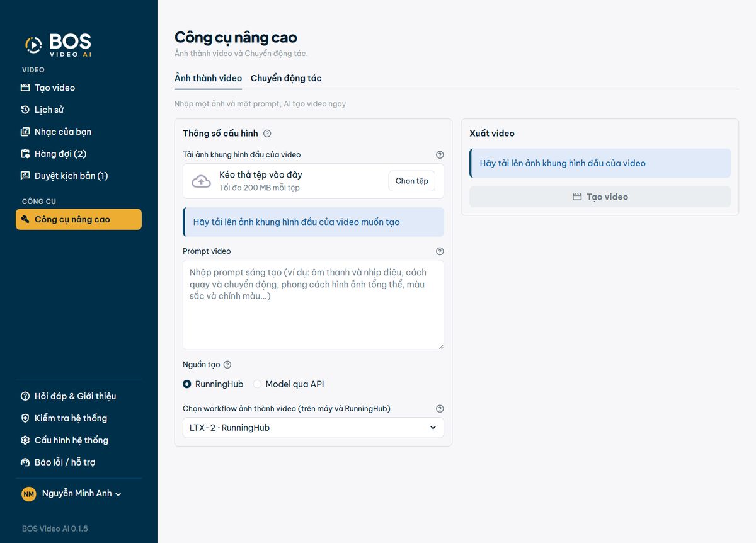The width and height of the screenshot is (756, 543).
Task: Click the clapperboard icon beside Tạo video
Action: click(25, 88)
